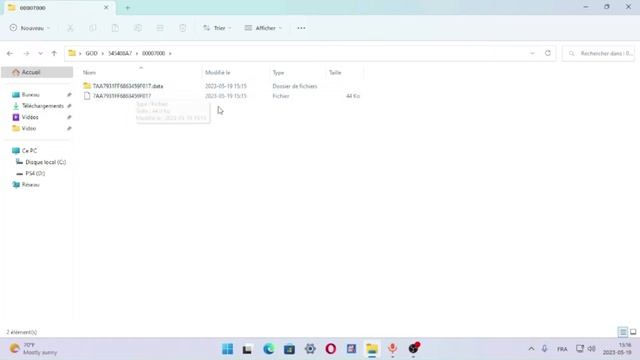Go up one folder level
The height and width of the screenshot is (360, 640).
click(54, 53)
